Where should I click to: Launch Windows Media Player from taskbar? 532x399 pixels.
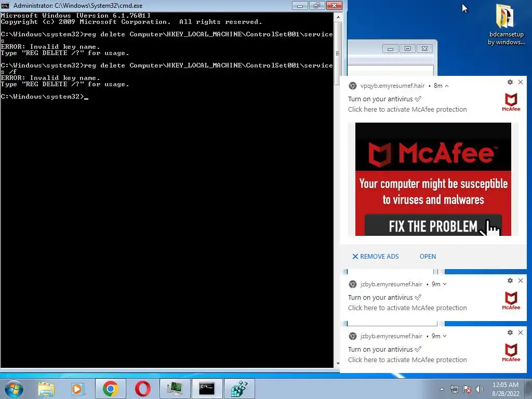tap(77, 389)
